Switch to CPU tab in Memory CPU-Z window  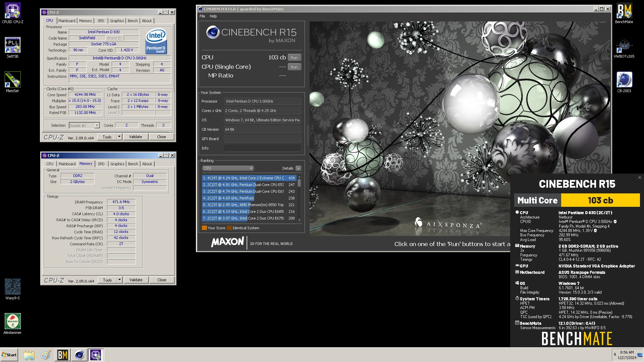(x=50, y=164)
